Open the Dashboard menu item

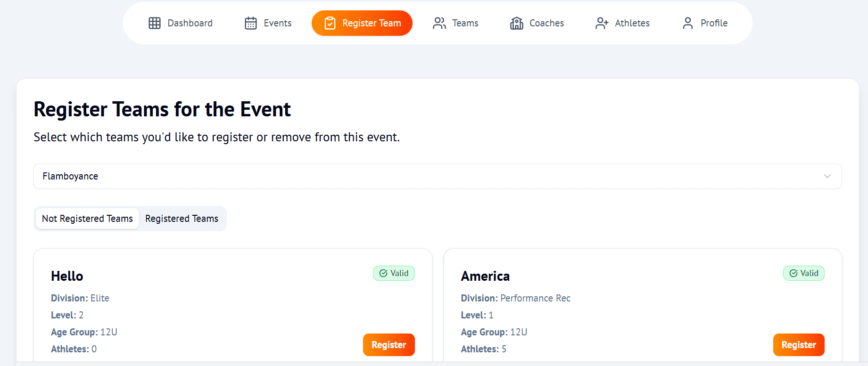tap(181, 23)
